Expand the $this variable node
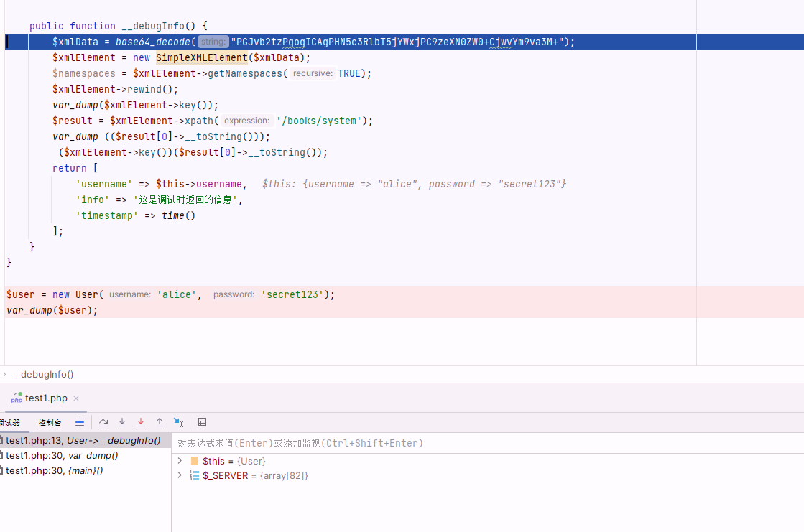804x532 pixels. [180, 461]
